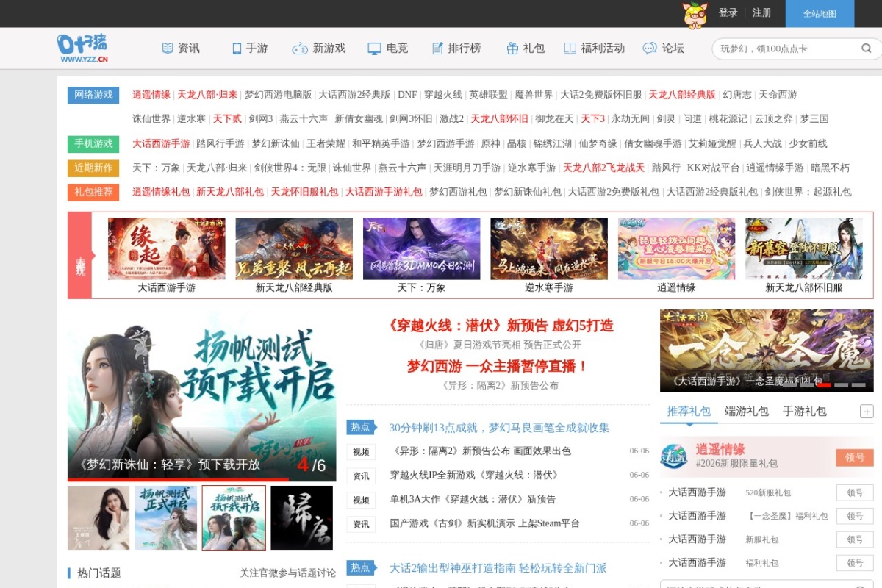Select the woman portrait slider thumbnail
The height and width of the screenshot is (588, 882).
pyautogui.click(x=98, y=517)
